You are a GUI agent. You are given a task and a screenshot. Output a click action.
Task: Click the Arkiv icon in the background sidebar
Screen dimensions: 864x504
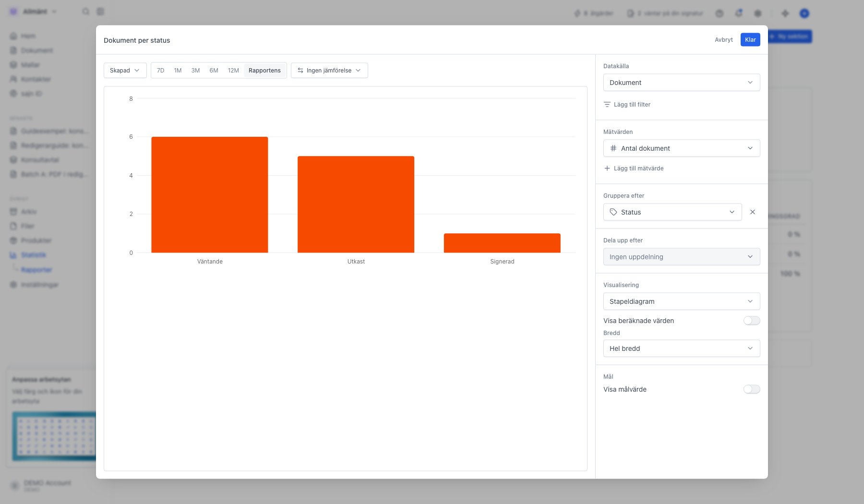[14, 212]
